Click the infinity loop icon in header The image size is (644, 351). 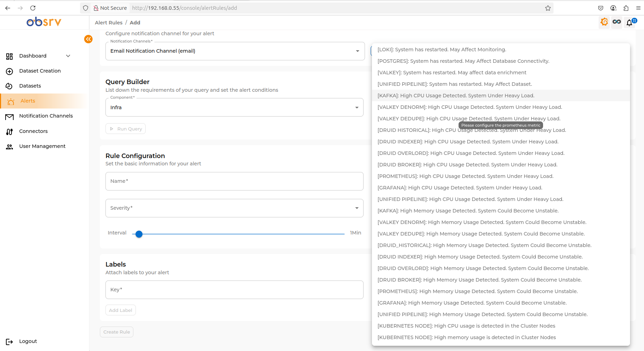click(x=617, y=22)
